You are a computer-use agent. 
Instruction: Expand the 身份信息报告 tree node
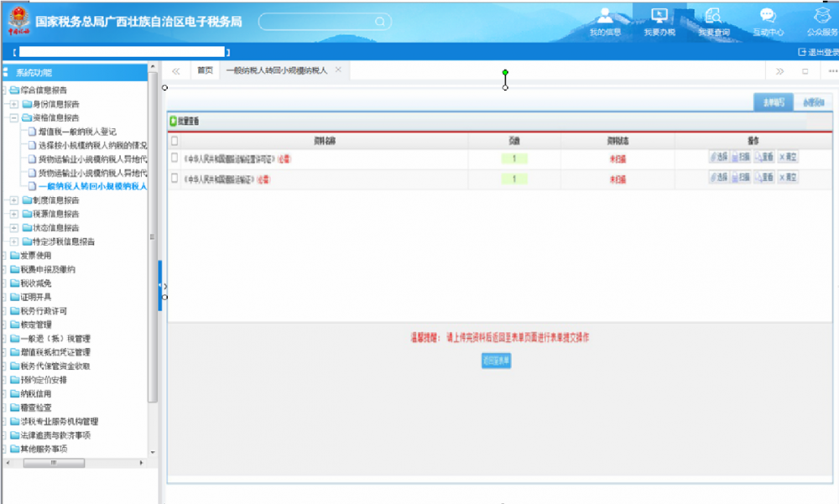[x=14, y=104]
